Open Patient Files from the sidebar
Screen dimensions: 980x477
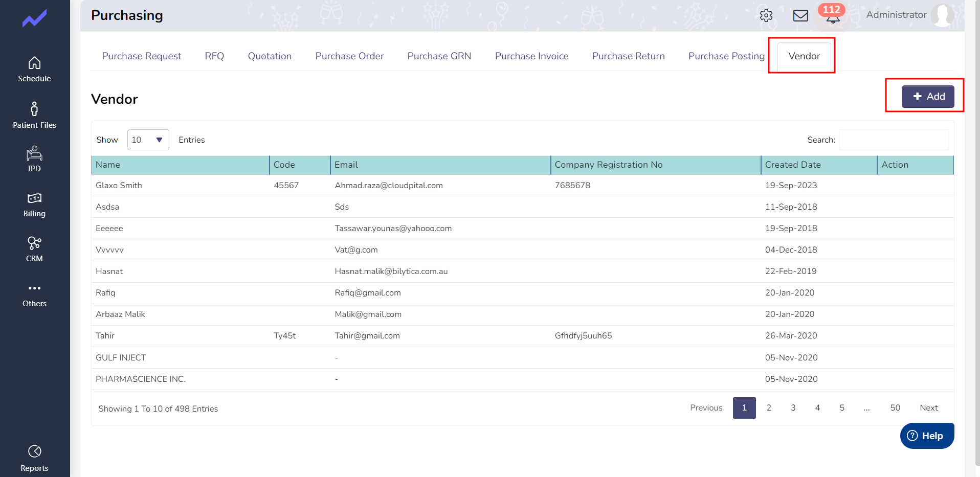(34, 116)
